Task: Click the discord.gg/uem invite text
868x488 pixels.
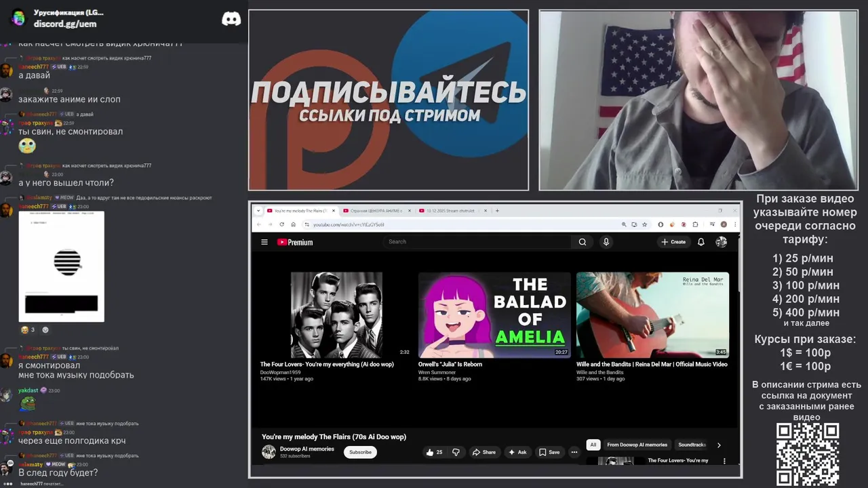Action: coord(65,24)
